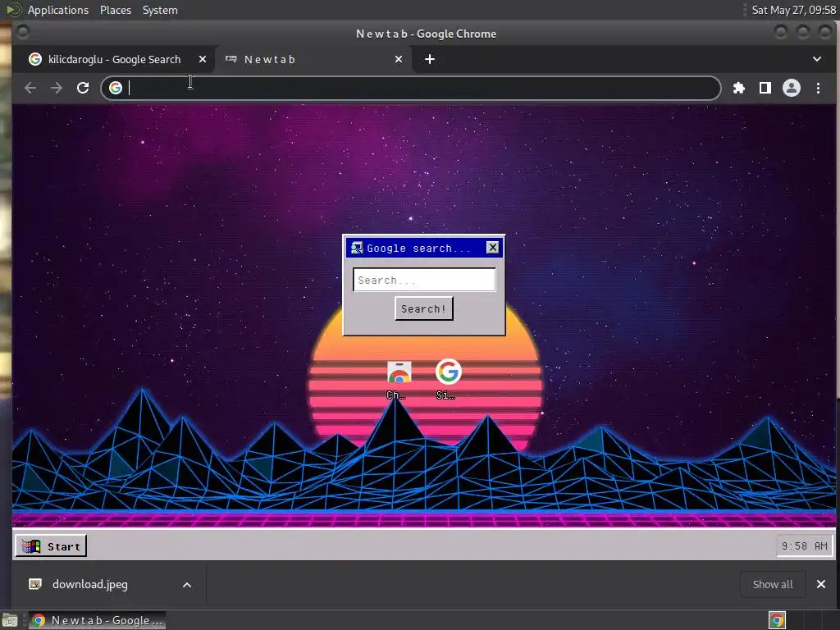Expand options chevron for download.jpeg
The height and width of the screenshot is (630, 840).
[187, 585]
